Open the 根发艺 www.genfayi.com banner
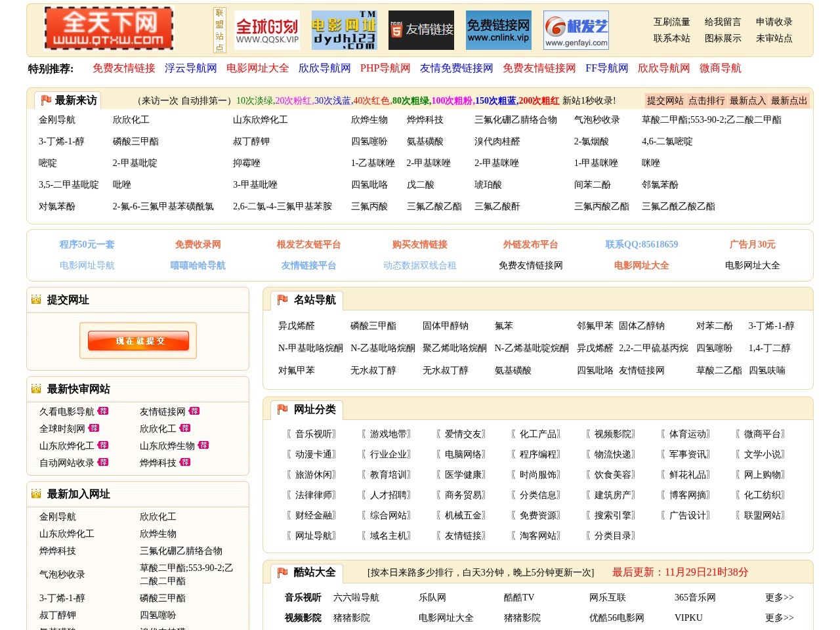 pos(575,30)
